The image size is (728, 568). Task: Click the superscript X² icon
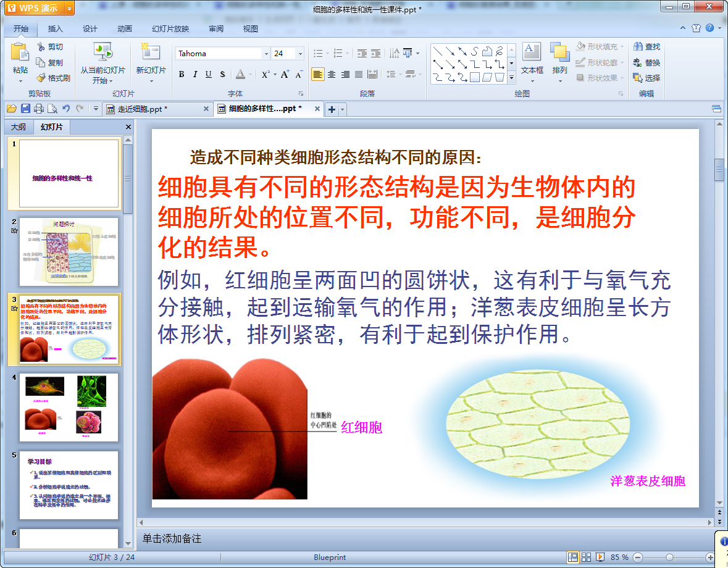coord(265,74)
